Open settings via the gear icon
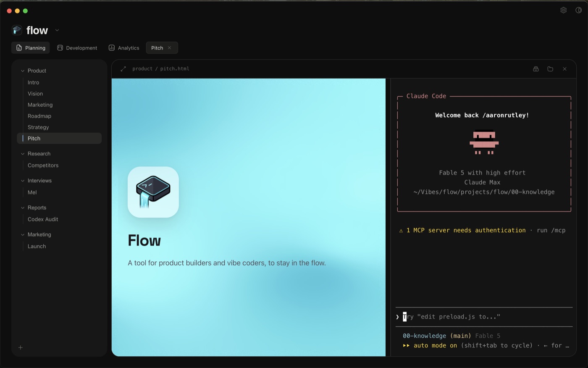 (x=564, y=10)
